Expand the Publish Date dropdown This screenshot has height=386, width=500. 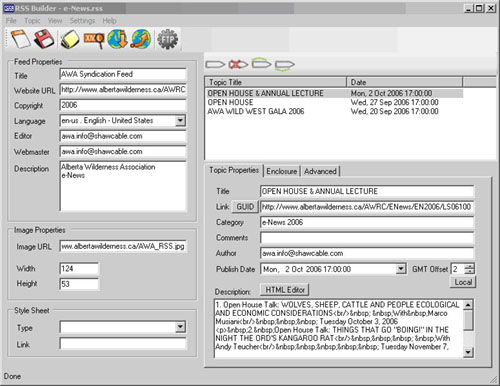click(x=401, y=269)
